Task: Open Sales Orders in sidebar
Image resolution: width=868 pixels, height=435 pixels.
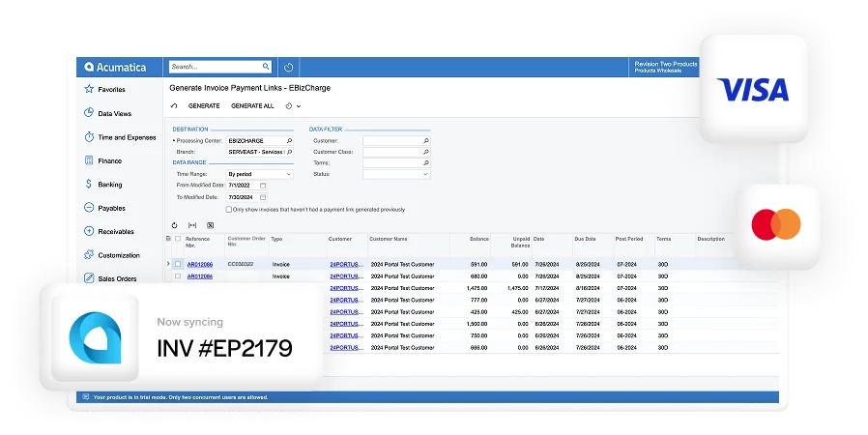Action: (x=117, y=278)
